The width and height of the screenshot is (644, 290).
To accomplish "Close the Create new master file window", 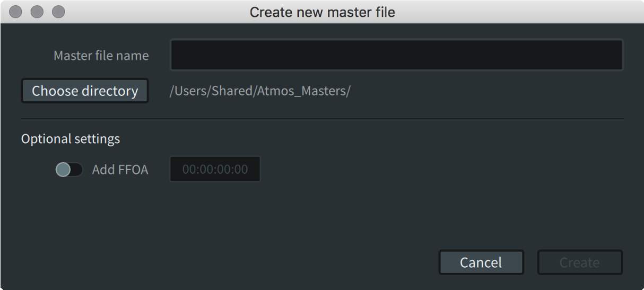I will (16, 12).
